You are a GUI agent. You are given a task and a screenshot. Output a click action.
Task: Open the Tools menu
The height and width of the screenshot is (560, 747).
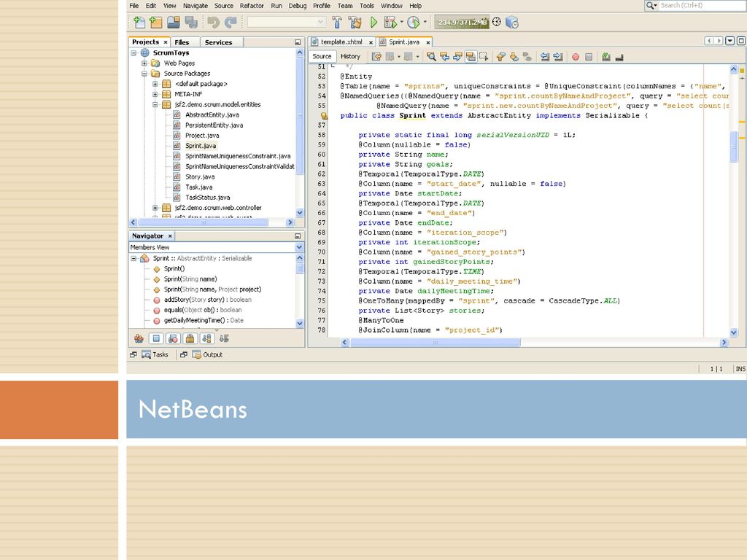[367, 6]
